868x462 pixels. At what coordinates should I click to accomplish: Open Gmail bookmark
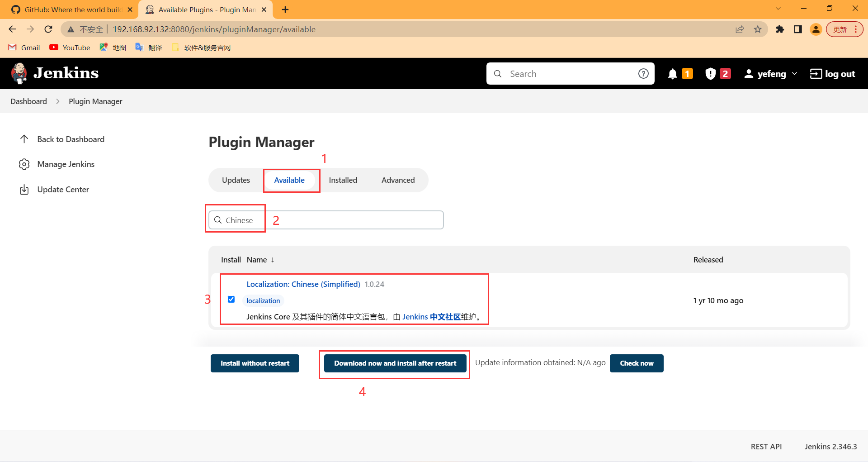[x=24, y=48]
